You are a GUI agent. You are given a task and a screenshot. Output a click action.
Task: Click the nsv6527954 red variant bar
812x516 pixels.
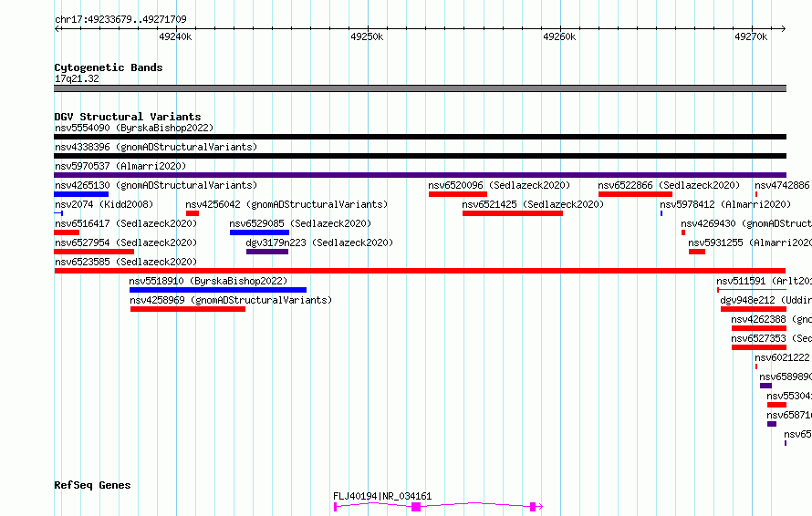click(x=94, y=252)
